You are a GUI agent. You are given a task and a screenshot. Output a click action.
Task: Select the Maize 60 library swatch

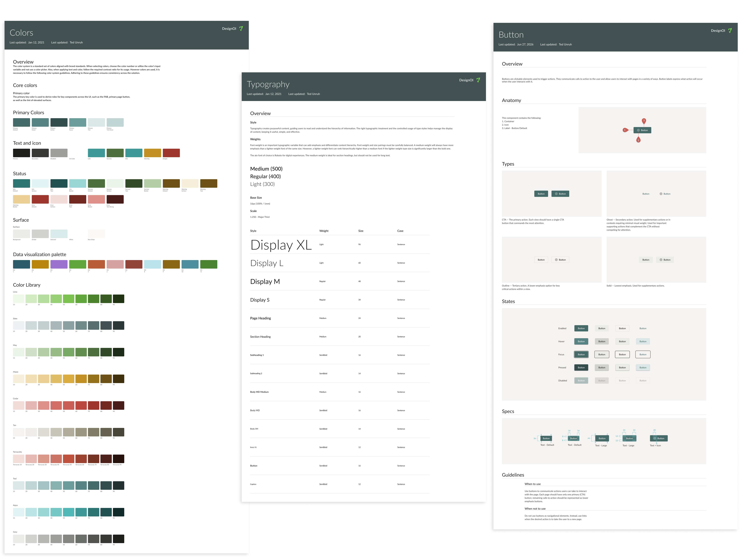pyautogui.click(x=81, y=379)
